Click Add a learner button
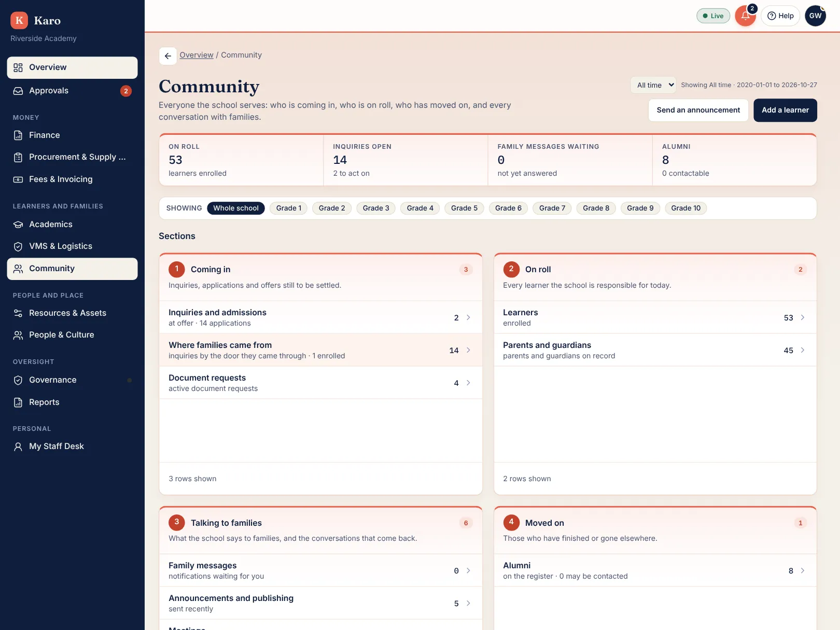The height and width of the screenshot is (630, 840). (785, 110)
